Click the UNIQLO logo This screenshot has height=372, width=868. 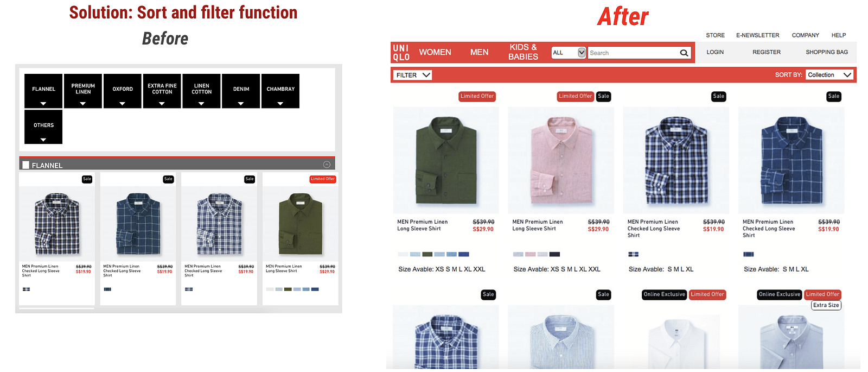pos(401,53)
